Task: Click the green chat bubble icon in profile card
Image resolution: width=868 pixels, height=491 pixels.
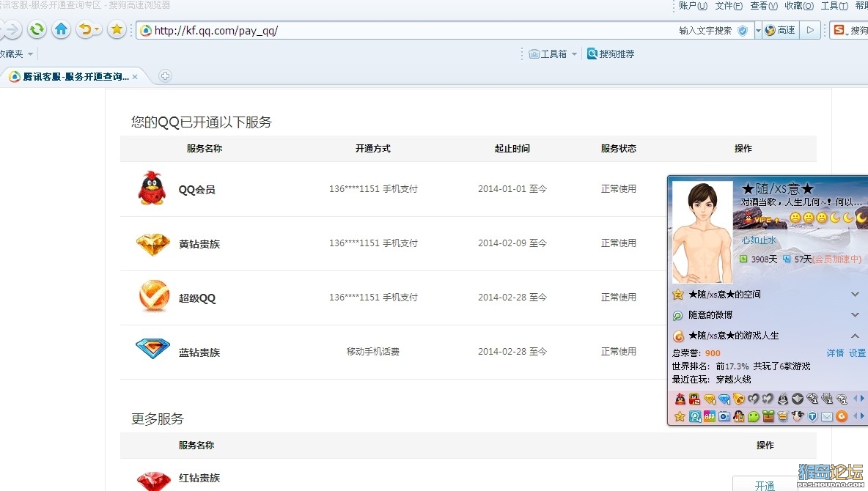Action: pos(754,417)
